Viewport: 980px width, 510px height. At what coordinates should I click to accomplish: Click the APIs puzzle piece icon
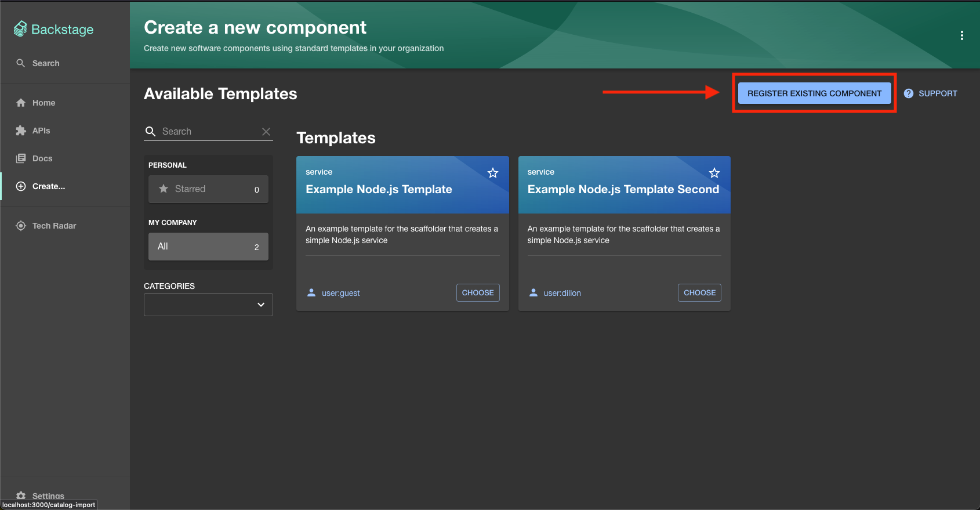(21, 131)
